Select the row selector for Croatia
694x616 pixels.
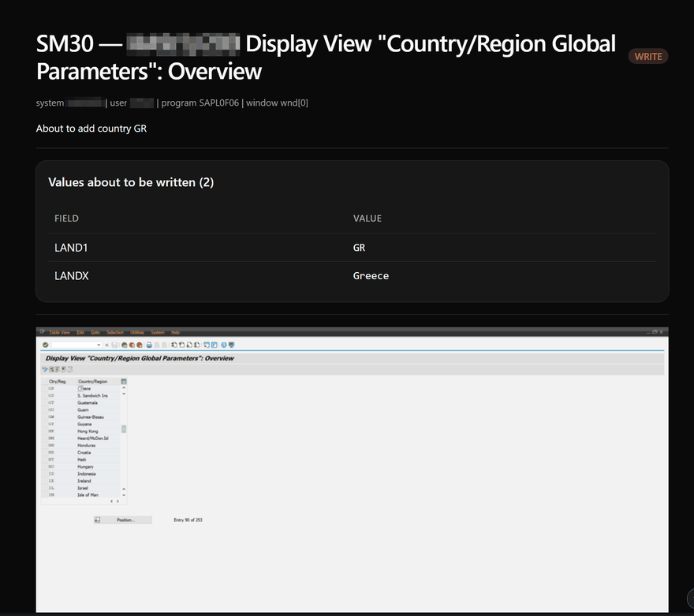44,452
